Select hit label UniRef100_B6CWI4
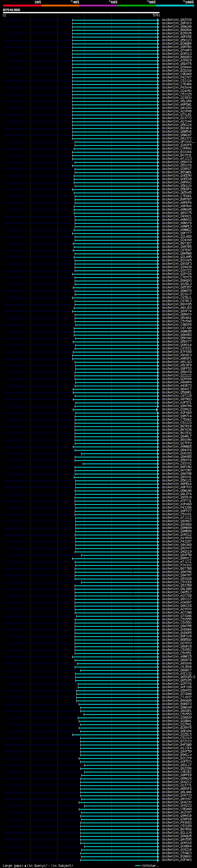Image resolution: width=197 pixels, height=868 pixels. pyautogui.click(x=177, y=128)
